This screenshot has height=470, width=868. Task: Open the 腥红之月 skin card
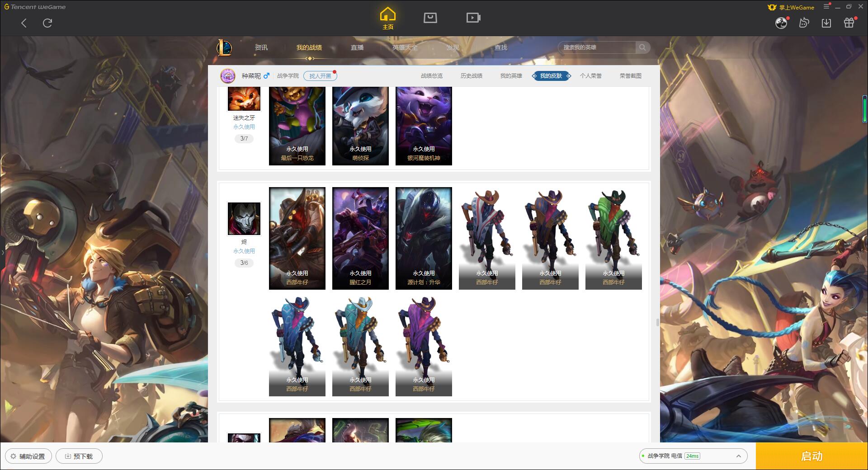[x=360, y=238]
